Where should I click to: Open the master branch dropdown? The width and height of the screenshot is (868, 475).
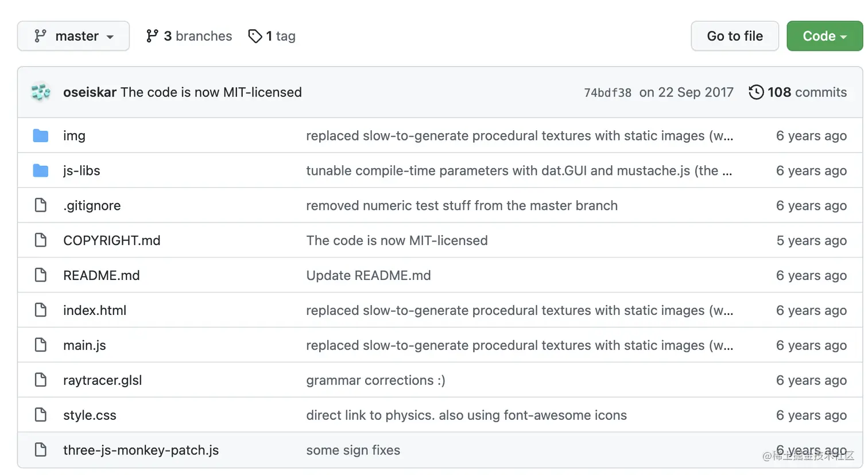tap(73, 36)
